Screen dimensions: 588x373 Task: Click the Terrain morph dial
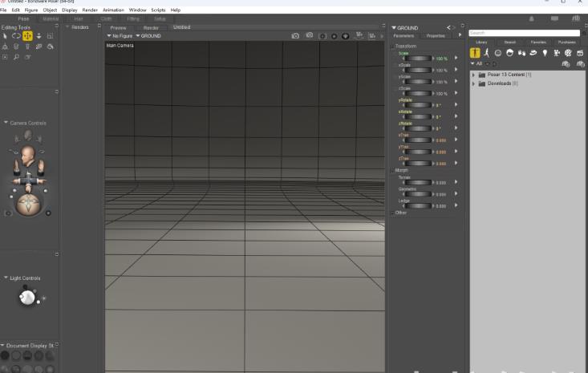click(x=418, y=183)
